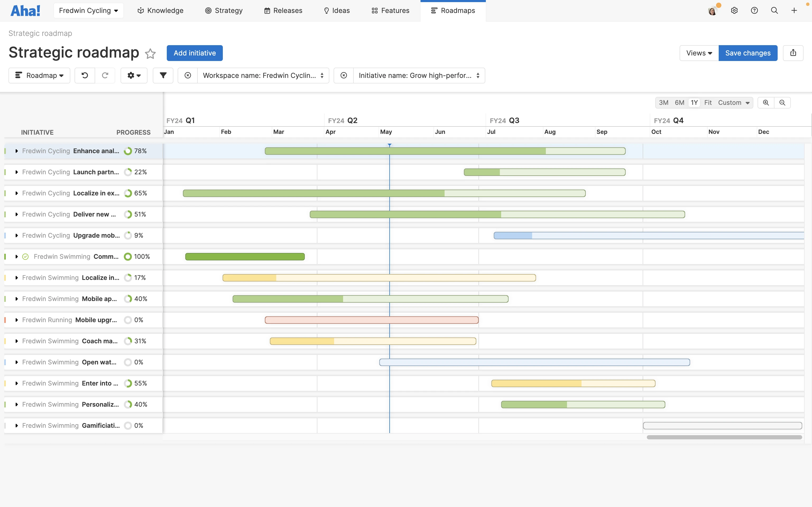The width and height of the screenshot is (812, 507).
Task: Switch timeline to 6M range
Action: (680, 103)
